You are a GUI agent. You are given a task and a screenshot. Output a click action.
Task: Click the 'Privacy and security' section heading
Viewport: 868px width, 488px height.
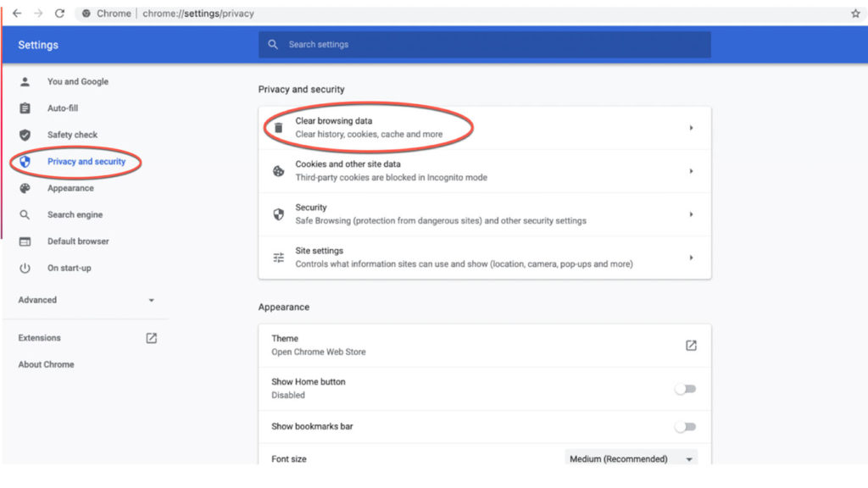tap(301, 89)
